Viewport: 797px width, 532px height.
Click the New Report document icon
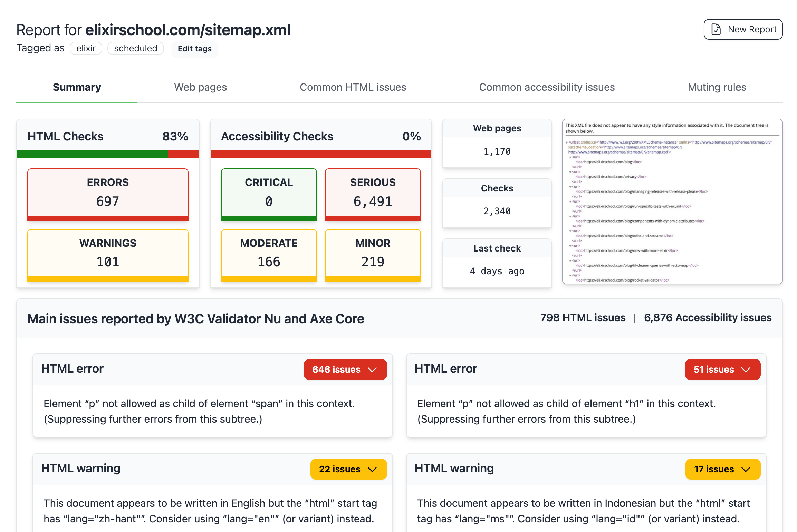coord(716,29)
